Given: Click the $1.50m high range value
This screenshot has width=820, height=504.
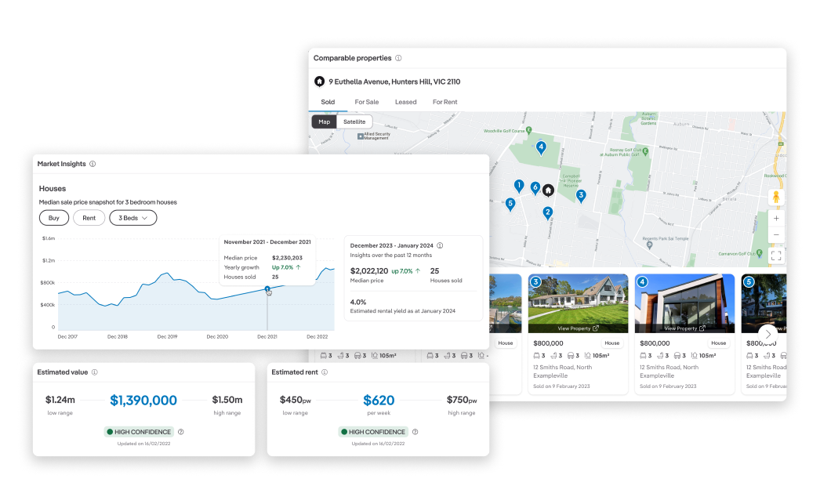Looking at the screenshot, I should point(227,400).
